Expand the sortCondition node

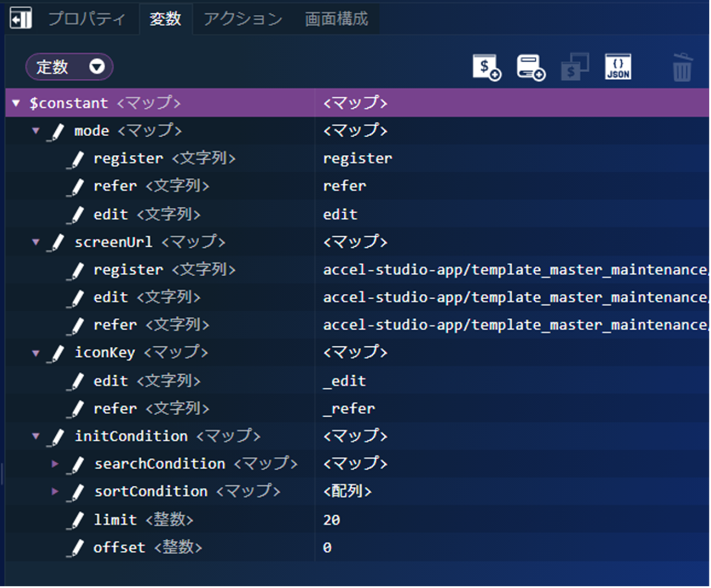point(55,492)
